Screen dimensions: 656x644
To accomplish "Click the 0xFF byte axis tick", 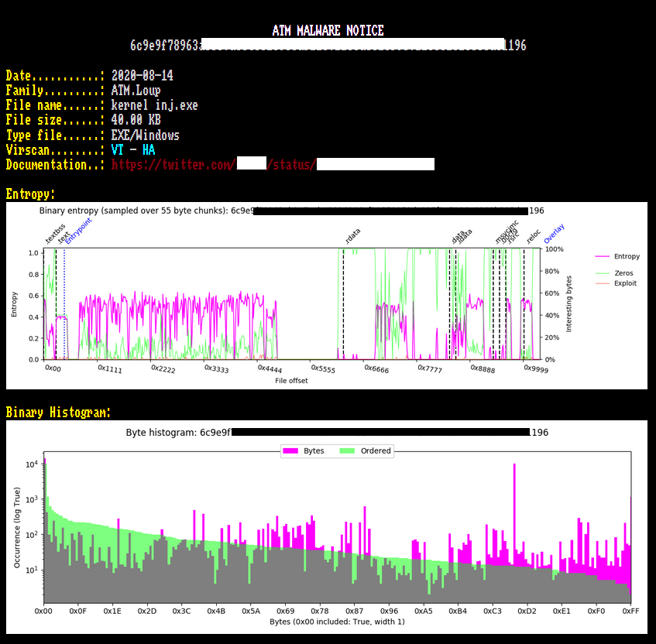I will (630, 611).
